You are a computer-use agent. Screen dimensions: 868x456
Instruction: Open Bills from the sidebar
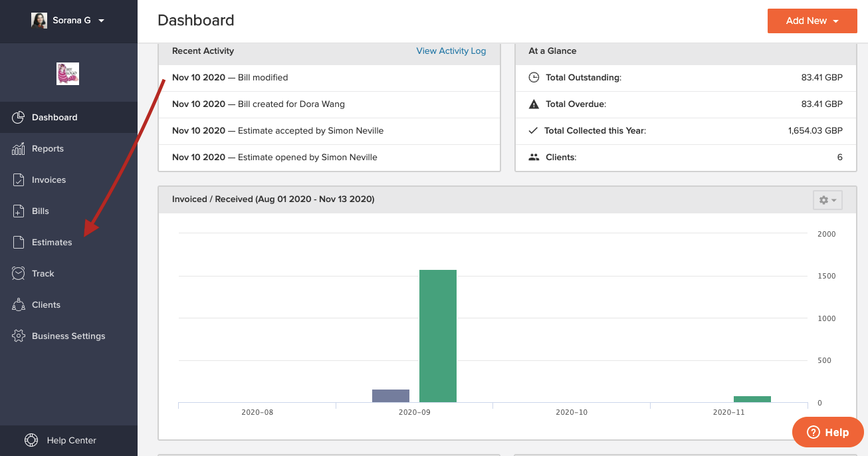(x=68, y=211)
